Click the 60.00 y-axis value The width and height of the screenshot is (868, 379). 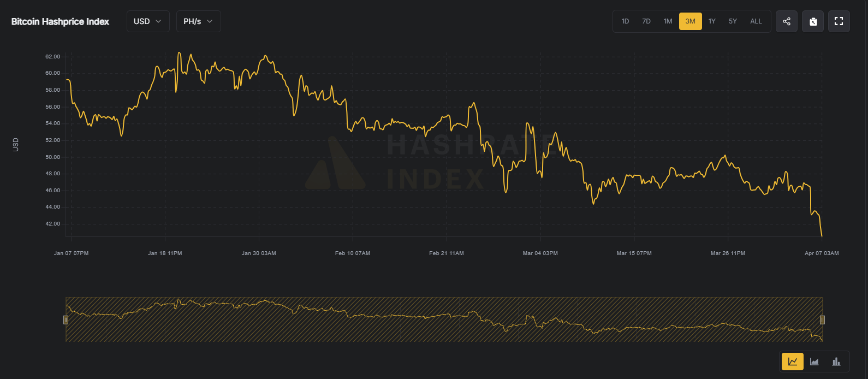click(53, 73)
